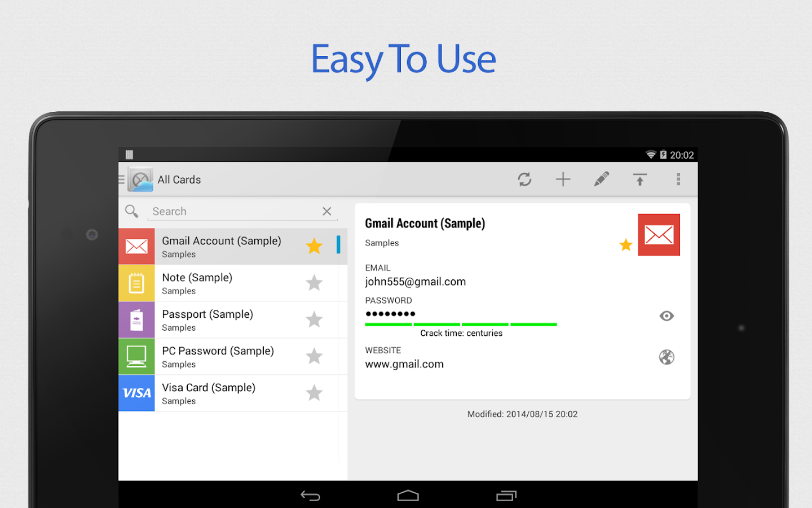Open the PC Password (Sample) card
This screenshot has height=508, width=812.
(233, 357)
